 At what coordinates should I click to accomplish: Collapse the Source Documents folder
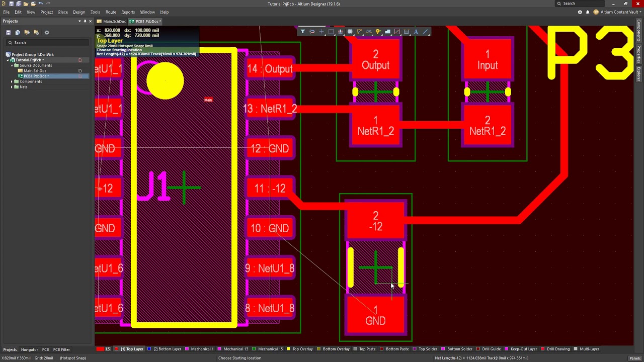pyautogui.click(x=12, y=65)
